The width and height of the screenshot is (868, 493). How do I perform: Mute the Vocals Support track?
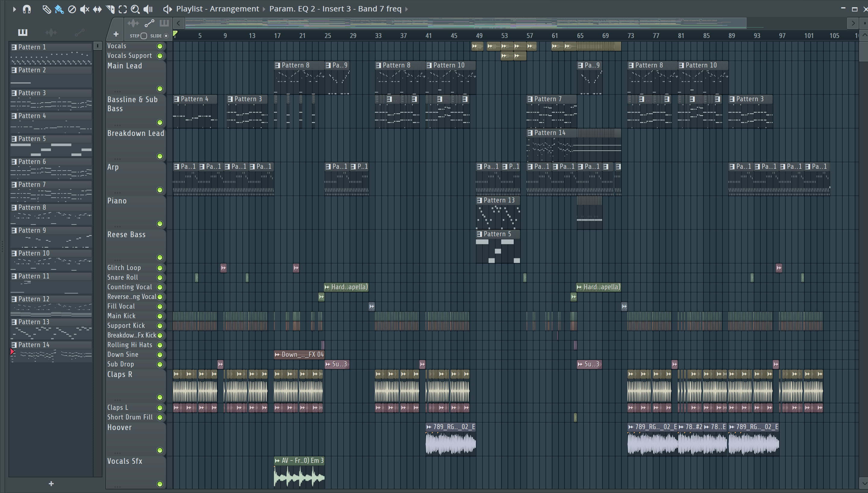pyautogui.click(x=160, y=55)
